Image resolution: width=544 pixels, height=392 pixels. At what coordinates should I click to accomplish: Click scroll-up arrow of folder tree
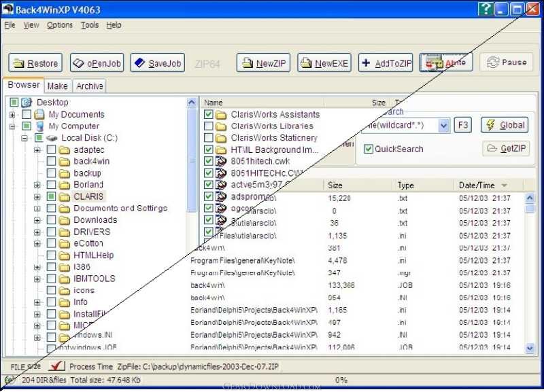click(x=192, y=103)
